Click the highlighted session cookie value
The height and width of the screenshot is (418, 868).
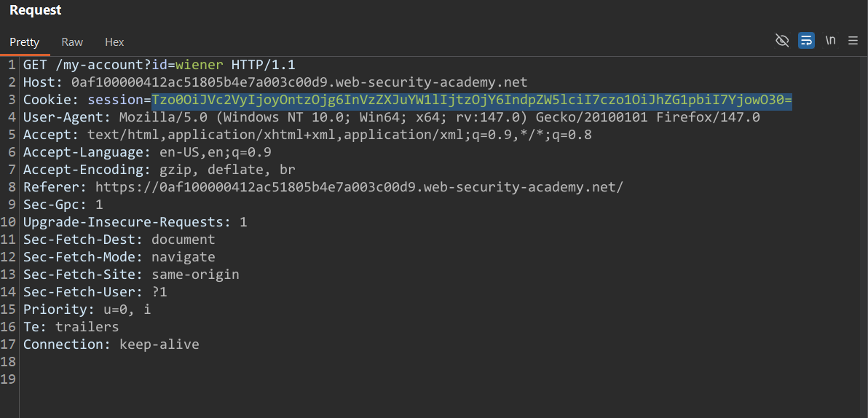pos(471,100)
